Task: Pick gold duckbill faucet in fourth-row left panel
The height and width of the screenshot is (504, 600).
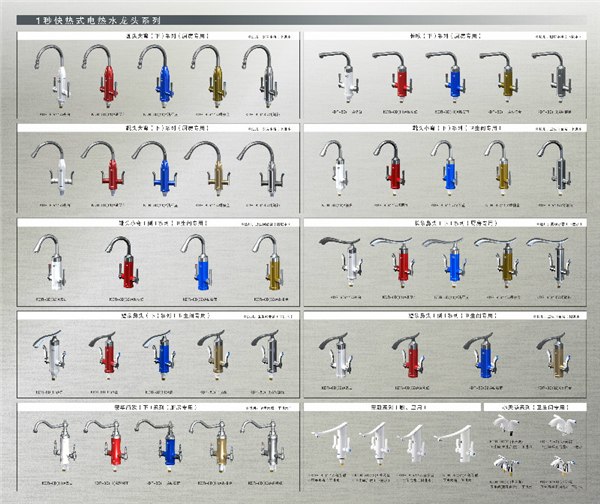Action: 214,356
